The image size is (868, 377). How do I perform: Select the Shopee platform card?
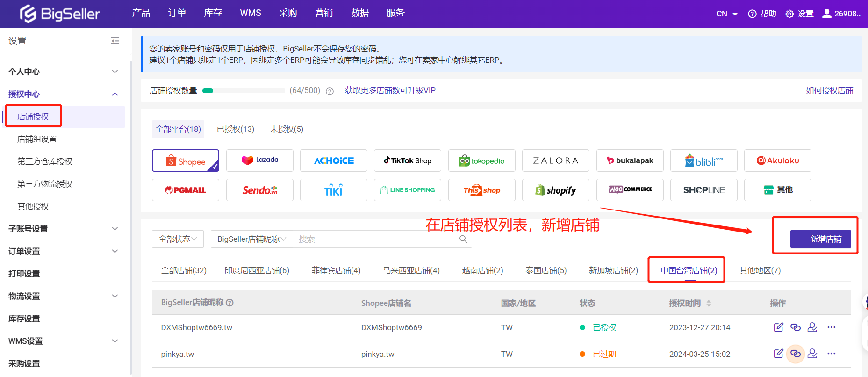coord(186,160)
